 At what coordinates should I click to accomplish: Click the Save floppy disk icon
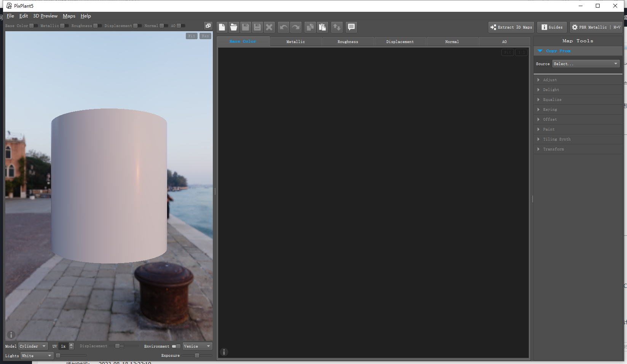click(x=246, y=27)
